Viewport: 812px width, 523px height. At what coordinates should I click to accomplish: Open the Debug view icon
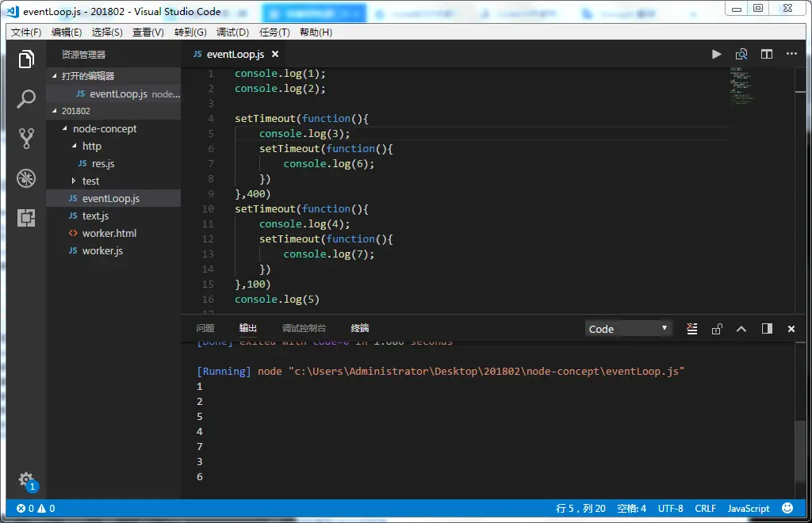click(26, 178)
